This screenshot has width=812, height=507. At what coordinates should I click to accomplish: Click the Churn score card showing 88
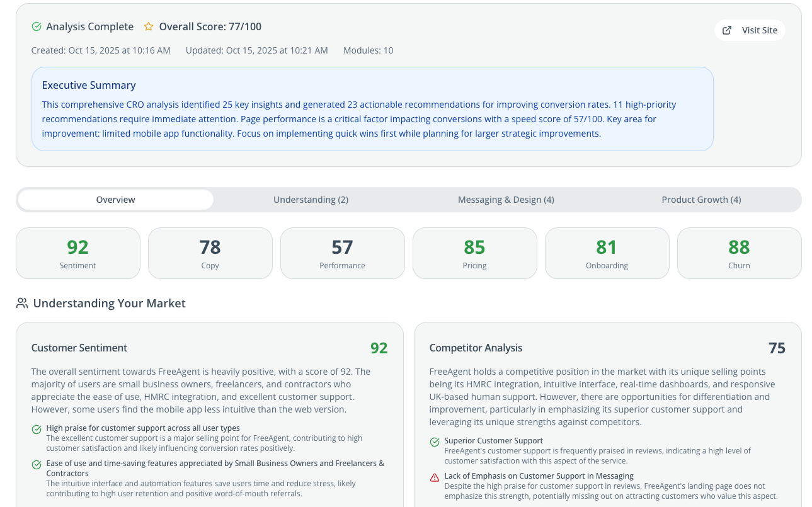tap(740, 253)
